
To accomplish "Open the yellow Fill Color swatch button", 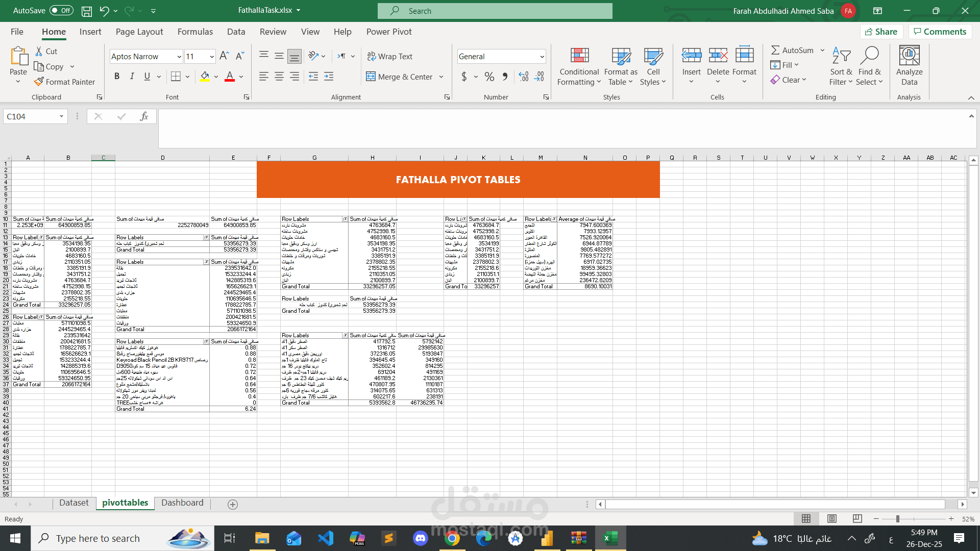I will pos(205,77).
